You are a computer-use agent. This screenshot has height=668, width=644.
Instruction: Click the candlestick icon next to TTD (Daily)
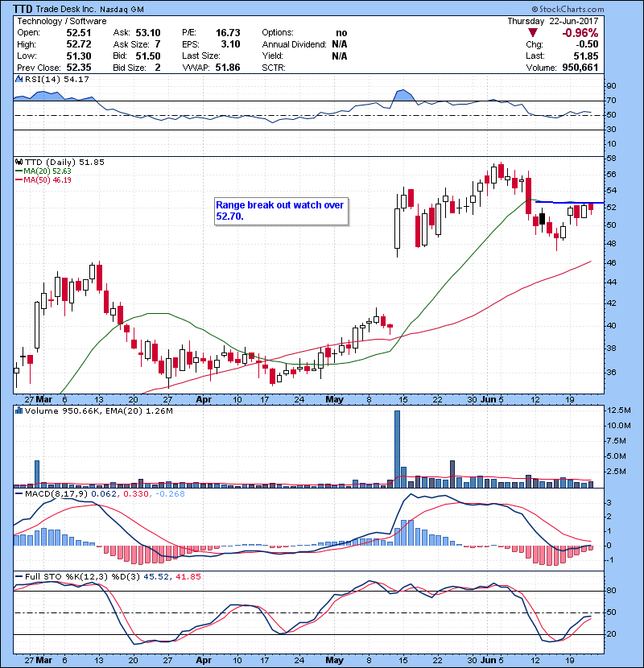click(19, 162)
